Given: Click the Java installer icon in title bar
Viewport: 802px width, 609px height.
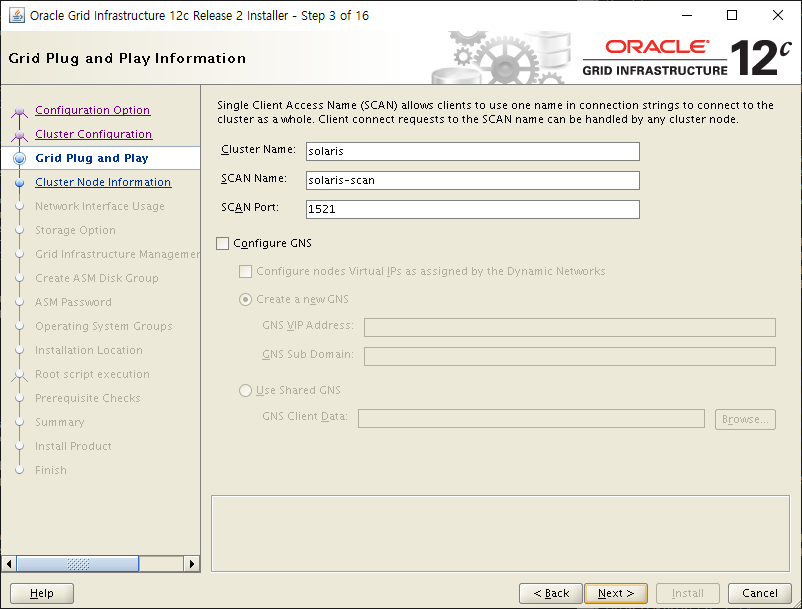Looking at the screenshot, I should 17,15.
